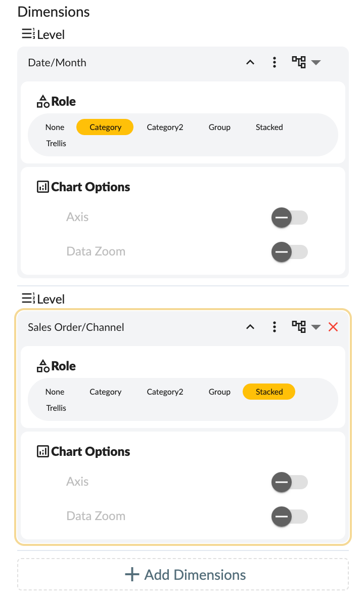Viewport: 364px width, 596px height.
Task: Click the Chart Options icon in Sales Order/Channel
Action: coord(42,451)
